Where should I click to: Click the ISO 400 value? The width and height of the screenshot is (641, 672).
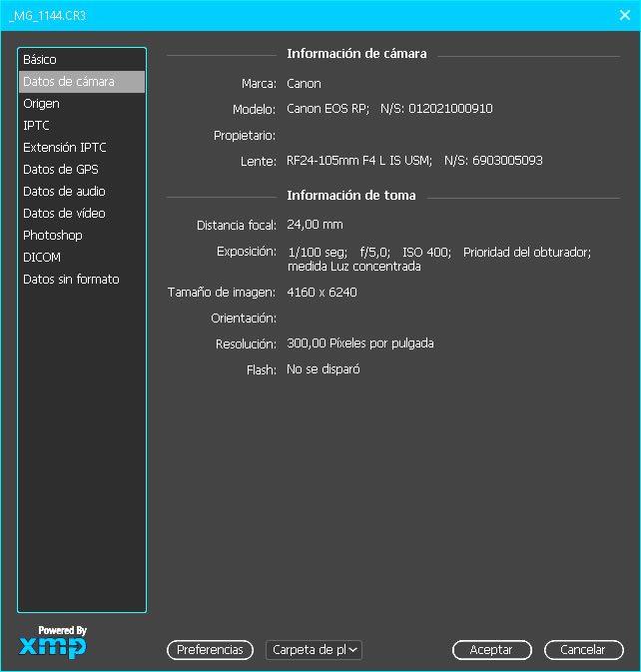pyautogui.click(x=426, y=253)
